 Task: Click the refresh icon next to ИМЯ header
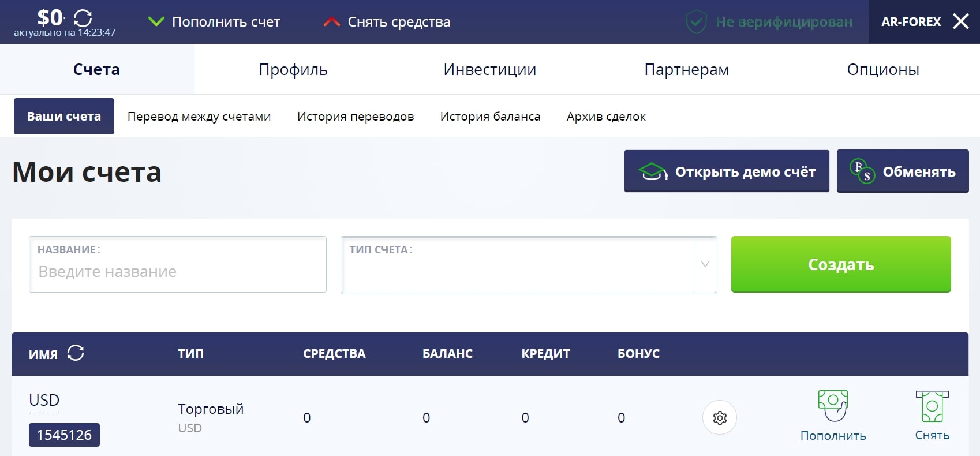(76, 353)
